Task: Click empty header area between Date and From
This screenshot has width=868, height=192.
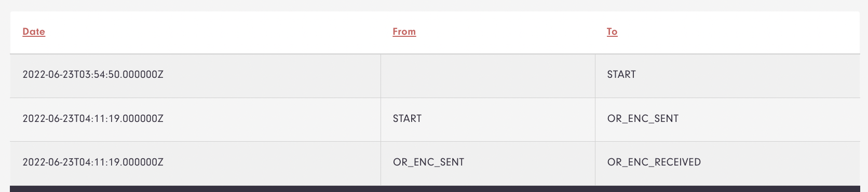Action: 218,32
